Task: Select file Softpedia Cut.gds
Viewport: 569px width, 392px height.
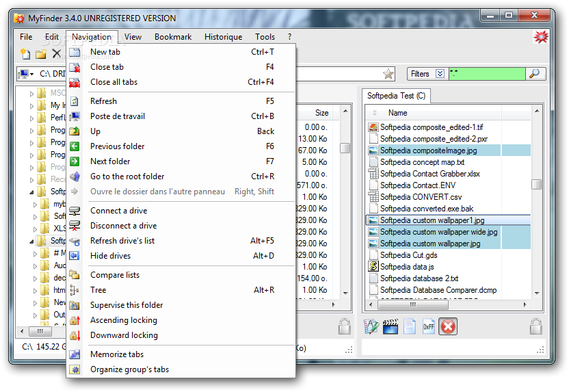Action: point(408,255)
